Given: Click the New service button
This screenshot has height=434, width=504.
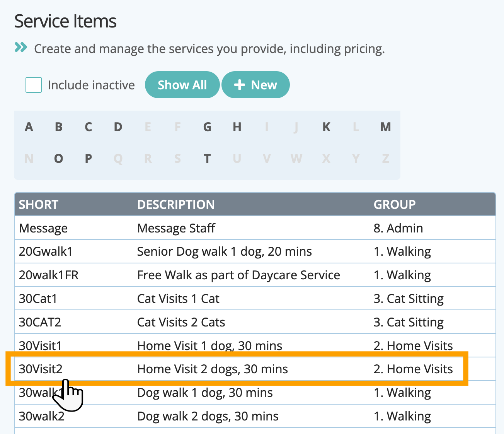Looking at the screenshot, I should 255,85.
